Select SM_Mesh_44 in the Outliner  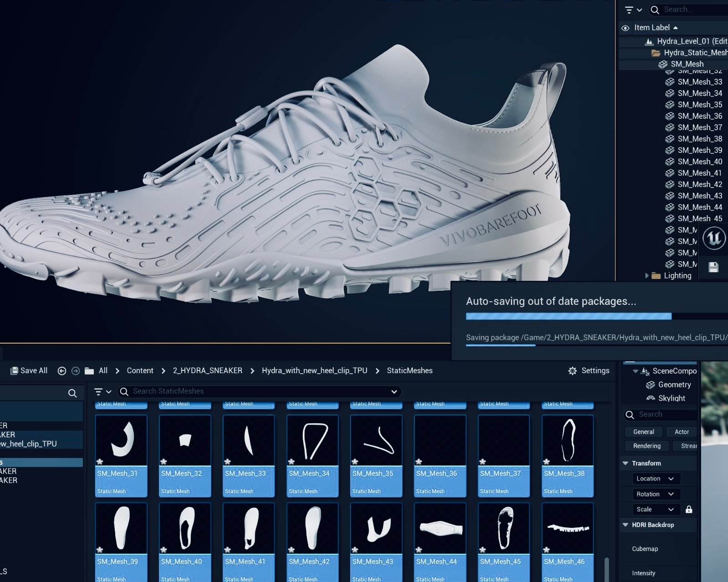[700, 207]
